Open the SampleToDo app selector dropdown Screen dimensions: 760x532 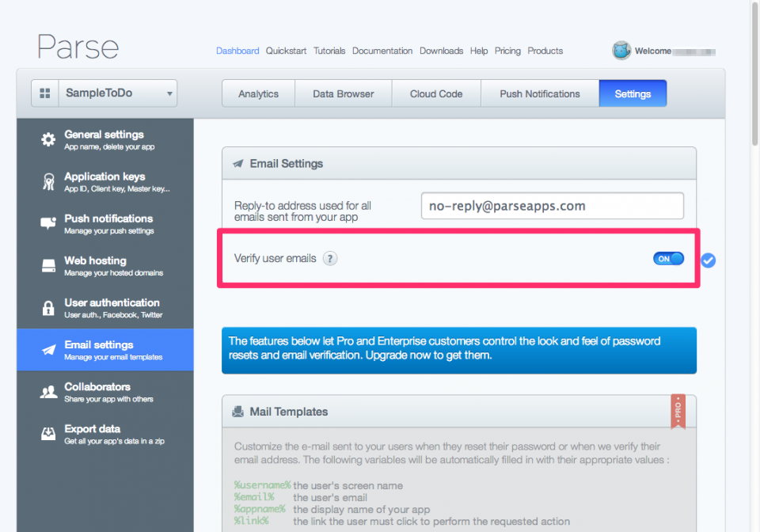click(x=119, y=93)
